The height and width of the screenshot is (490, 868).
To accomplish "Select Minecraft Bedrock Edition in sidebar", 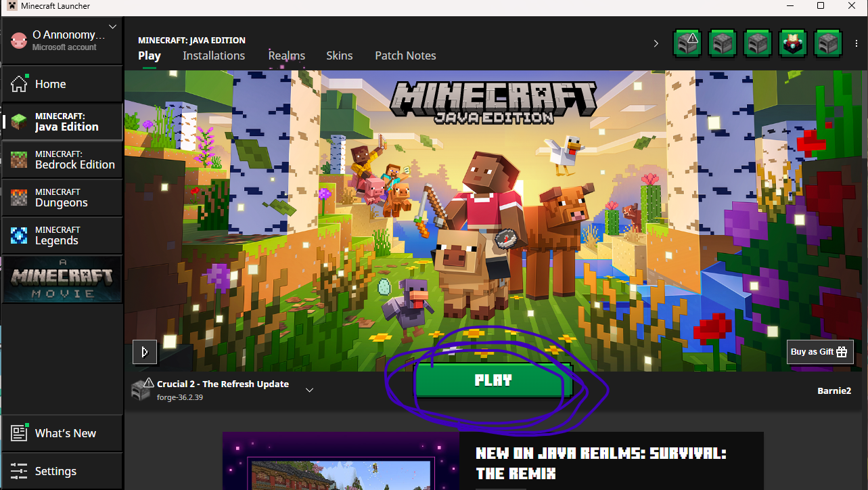I will pos(62,160).
